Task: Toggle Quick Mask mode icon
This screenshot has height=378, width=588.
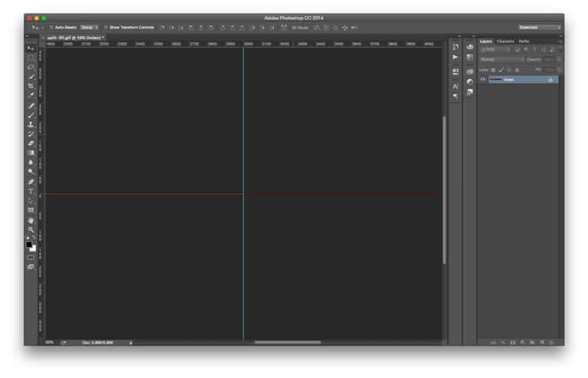Action: (31, 258)
